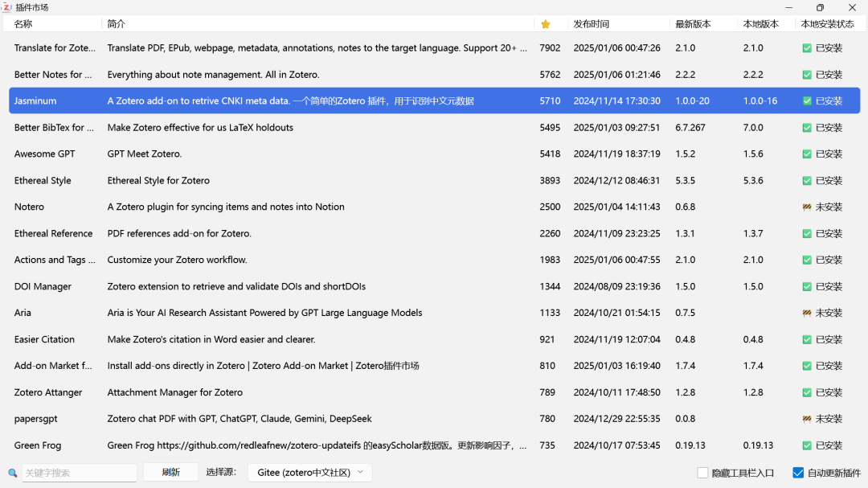
Task: Toggle the 隐藏工具栏入口 checkbox
Action: (702, 473)
